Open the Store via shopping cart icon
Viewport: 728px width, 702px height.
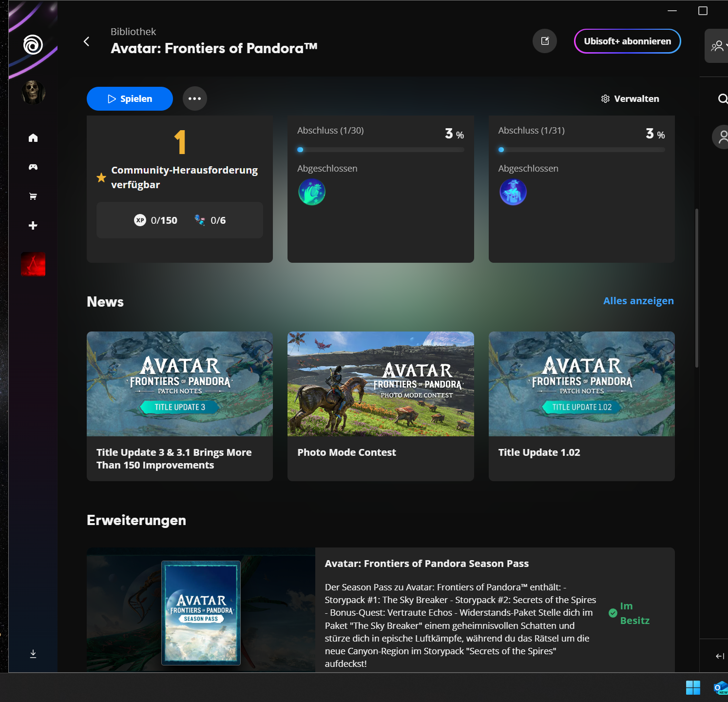pos(33,196)
